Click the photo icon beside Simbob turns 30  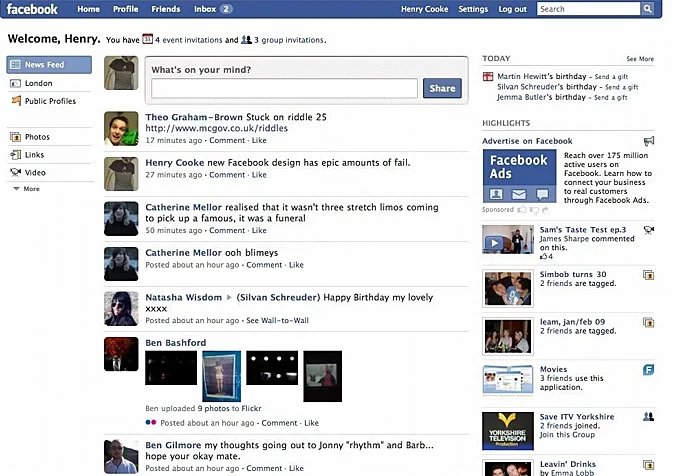tap(648, 275)
